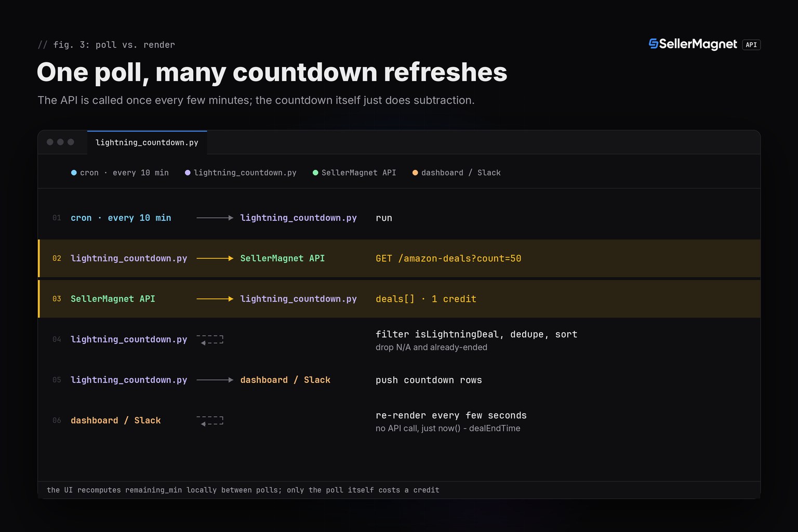Click legend label 'SellerMagnet API'
Image resolution: width=798 pixels, height=532 pixels.
(x=358, y=172)
